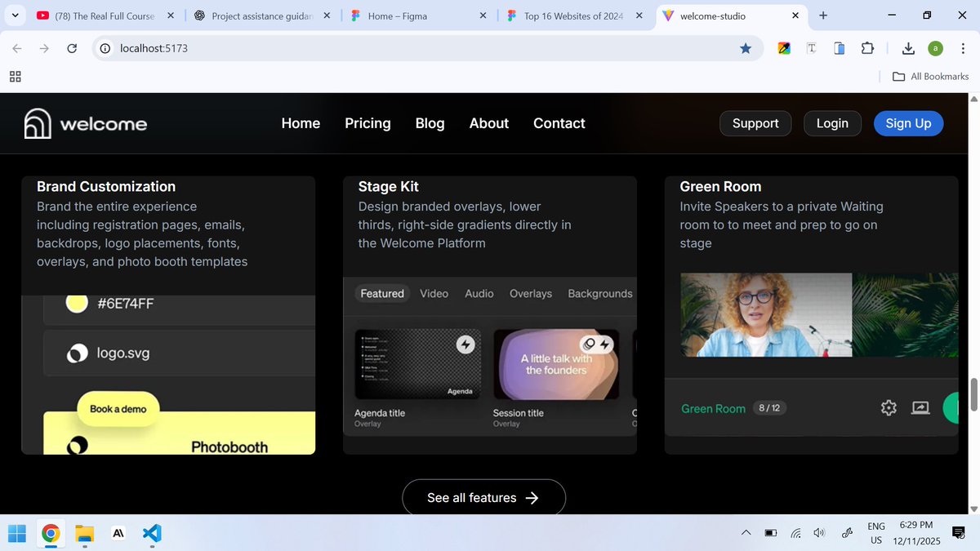Click the 'A little talk with the founders' thumbnail

click(x=556, y=364)
